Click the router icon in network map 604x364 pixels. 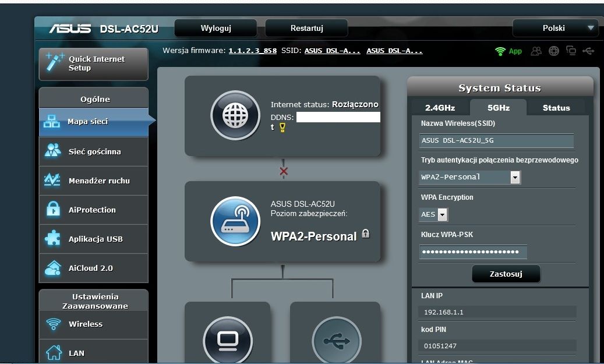235,221
